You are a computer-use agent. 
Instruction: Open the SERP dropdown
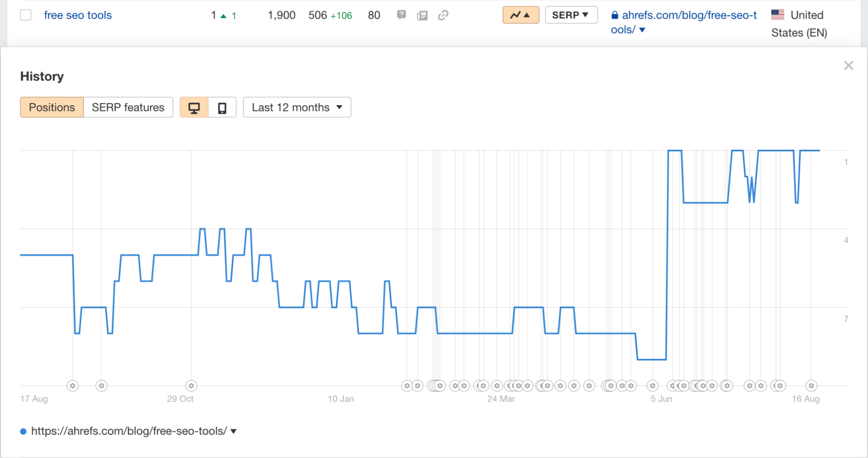tap(571, 15)
